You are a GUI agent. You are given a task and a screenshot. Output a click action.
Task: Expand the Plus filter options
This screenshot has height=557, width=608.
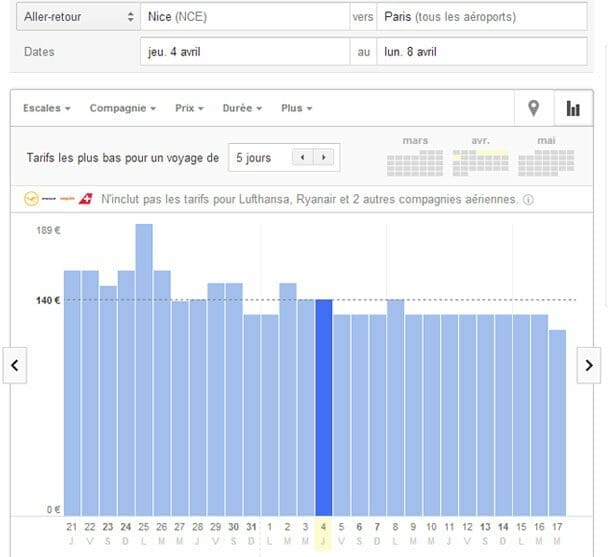(297, 108)
